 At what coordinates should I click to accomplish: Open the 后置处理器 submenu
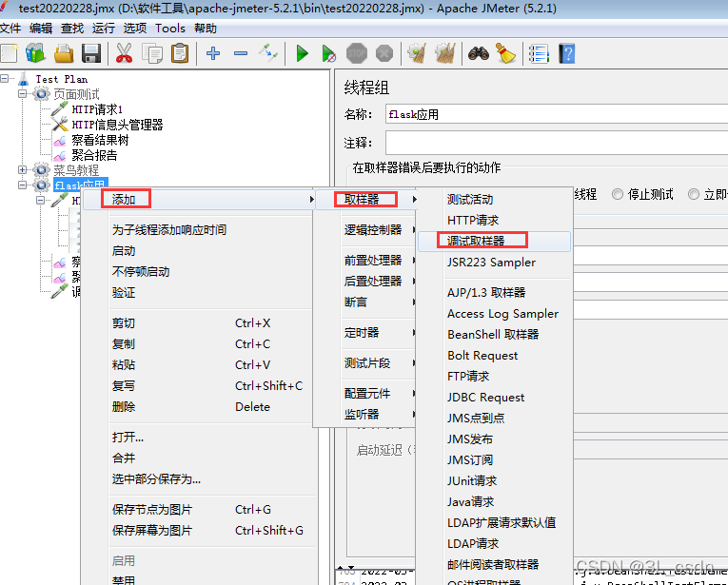click(365, 282)
